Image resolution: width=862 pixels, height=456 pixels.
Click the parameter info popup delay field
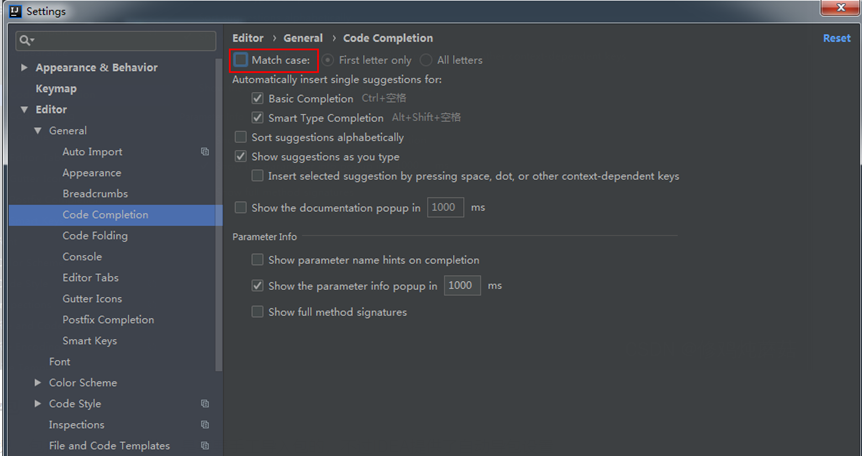click(462, 285)
